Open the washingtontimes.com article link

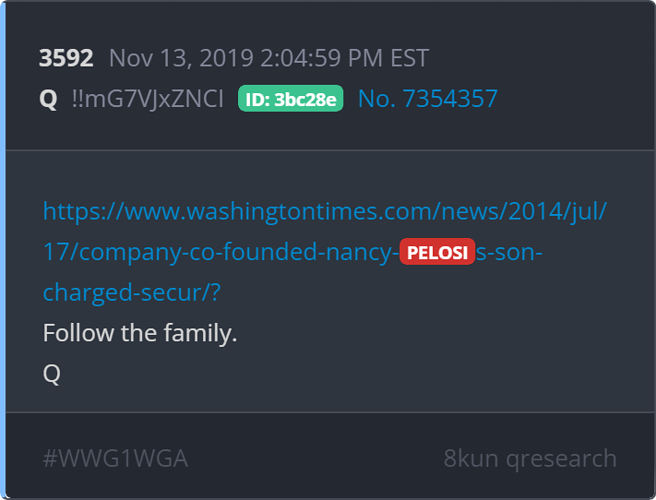coord(325,211)
